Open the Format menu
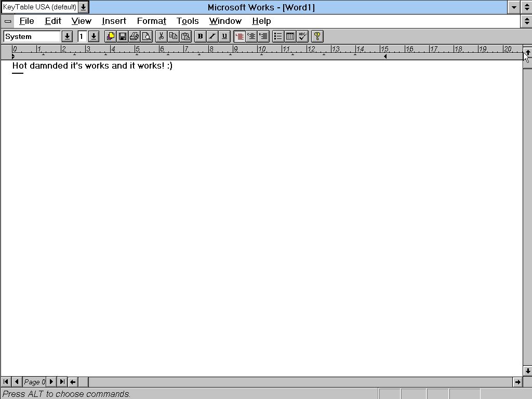Image resolution: width=532 pixels, height=399 pixels. tap(151, 21)
